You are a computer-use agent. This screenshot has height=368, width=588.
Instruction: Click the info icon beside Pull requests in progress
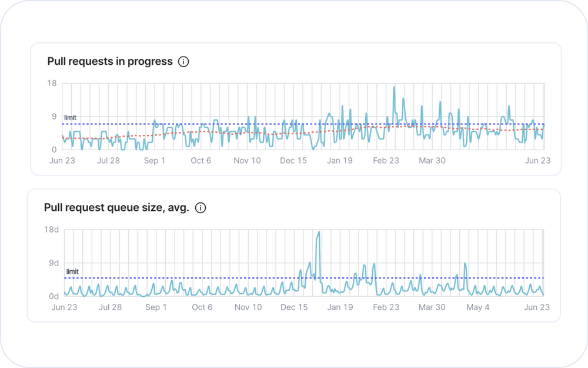pyautogui.click(x=185, y=61)
